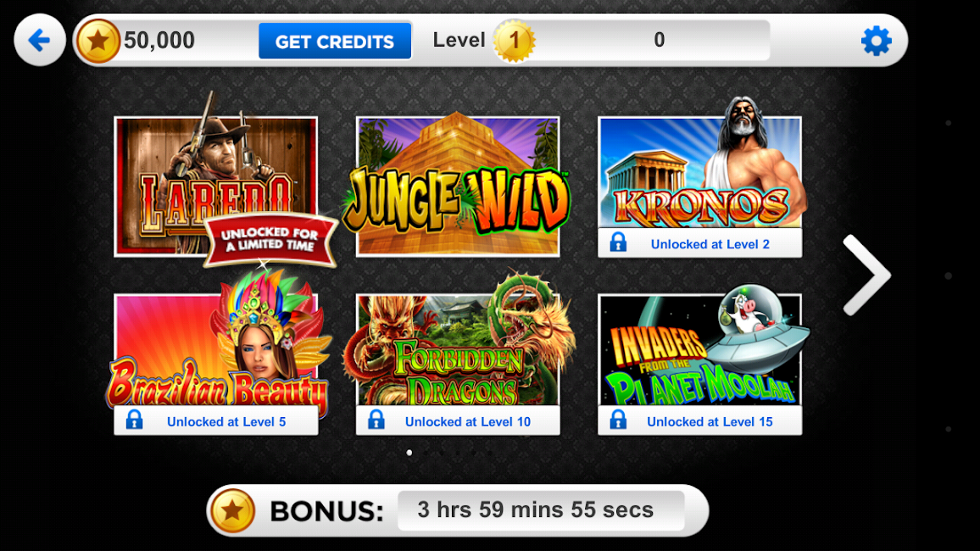980x551 pixels.
Task: Click the first page indicator dot
Action: coord(409,453)
